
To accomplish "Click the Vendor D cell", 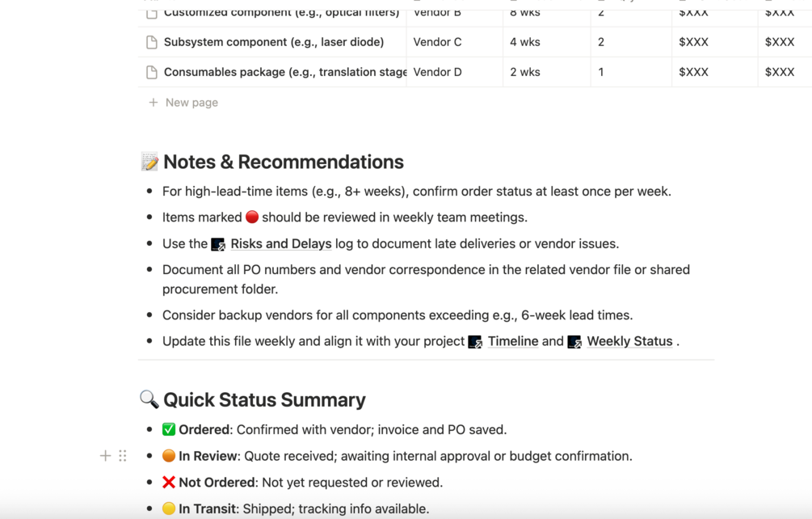I will tap(437, 72).
